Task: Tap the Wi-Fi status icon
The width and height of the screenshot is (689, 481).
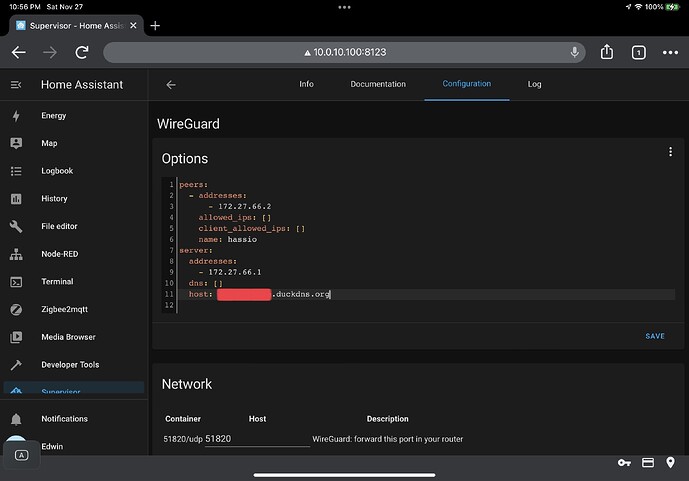Action: (638, 7)
